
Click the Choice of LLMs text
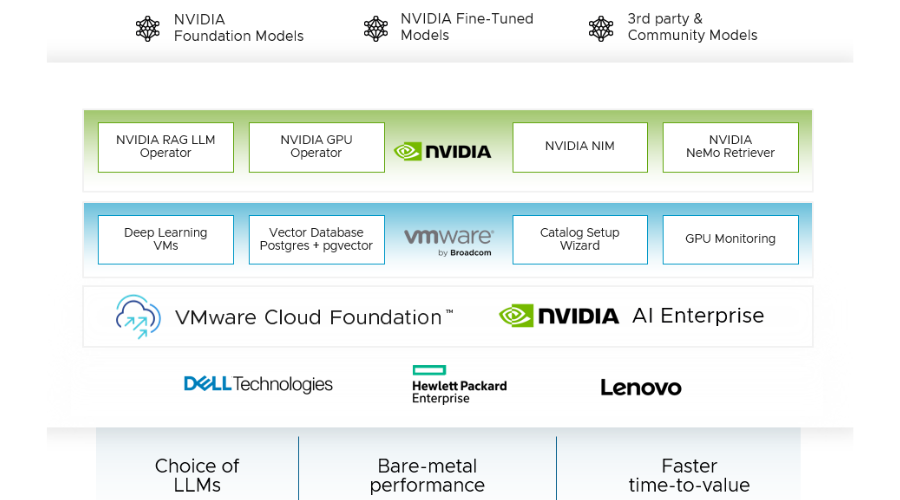pos(197,475)
